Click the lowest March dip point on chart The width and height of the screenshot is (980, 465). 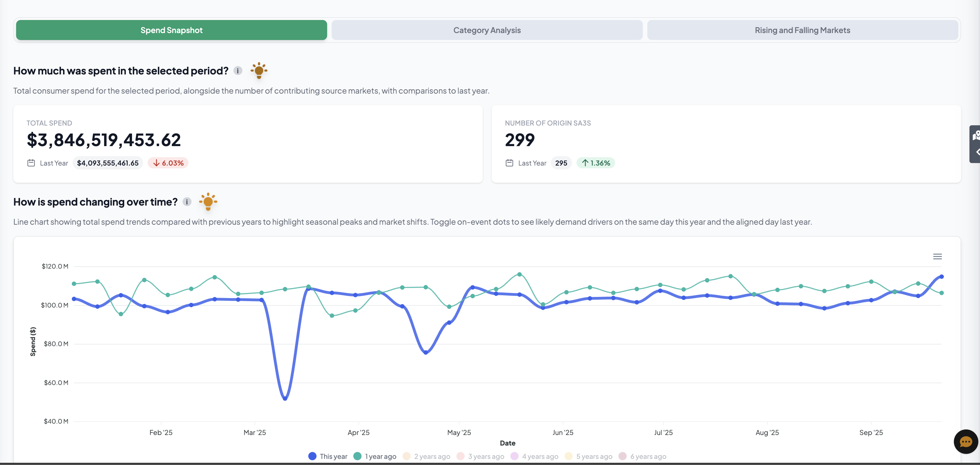click(x=285, y=398)
